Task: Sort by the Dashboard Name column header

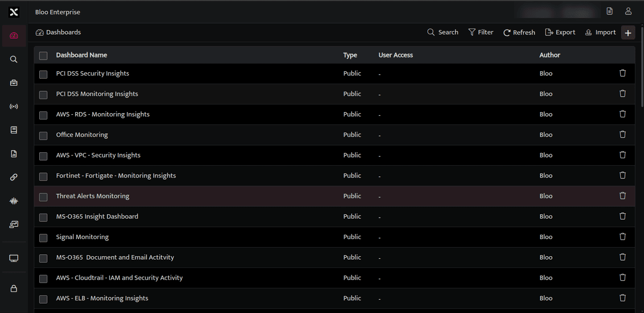Action: tap(82, 55)
